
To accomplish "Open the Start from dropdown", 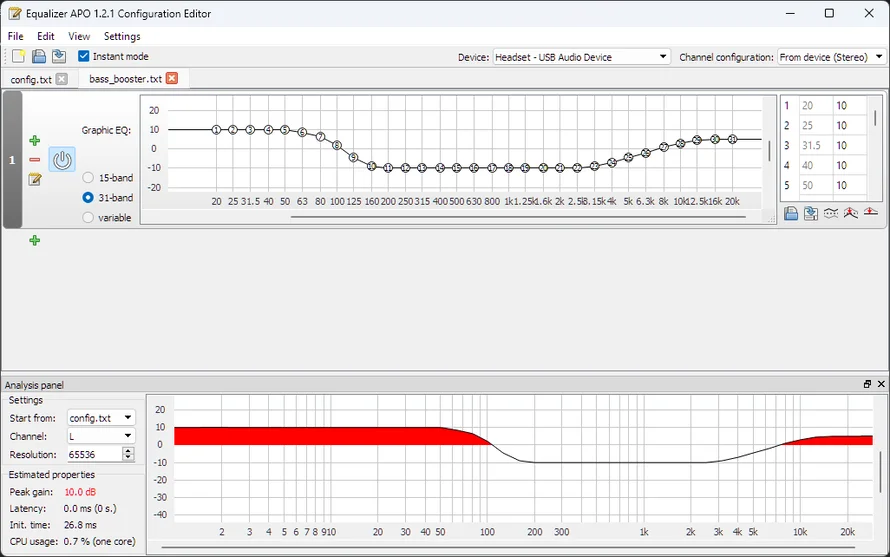I will tap(101, 418).
